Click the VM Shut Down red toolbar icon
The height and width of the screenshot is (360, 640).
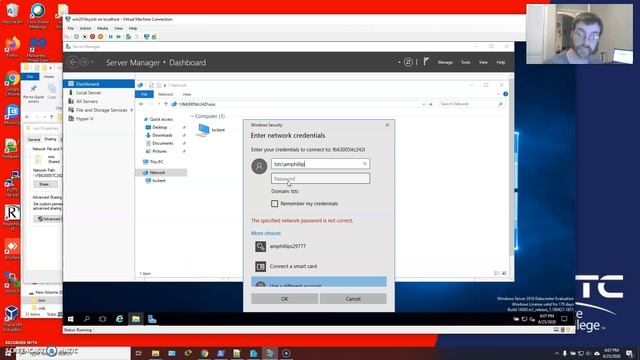(x=93, y=37)
